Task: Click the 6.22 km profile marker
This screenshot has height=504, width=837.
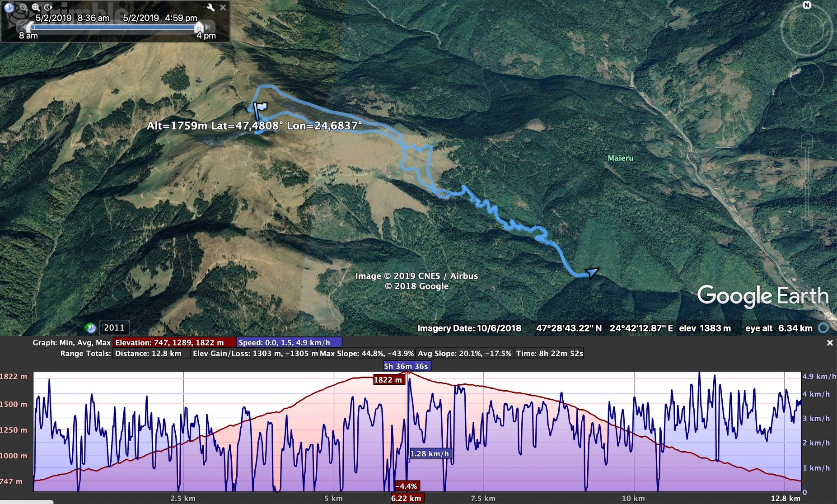Action: (406, 498)
